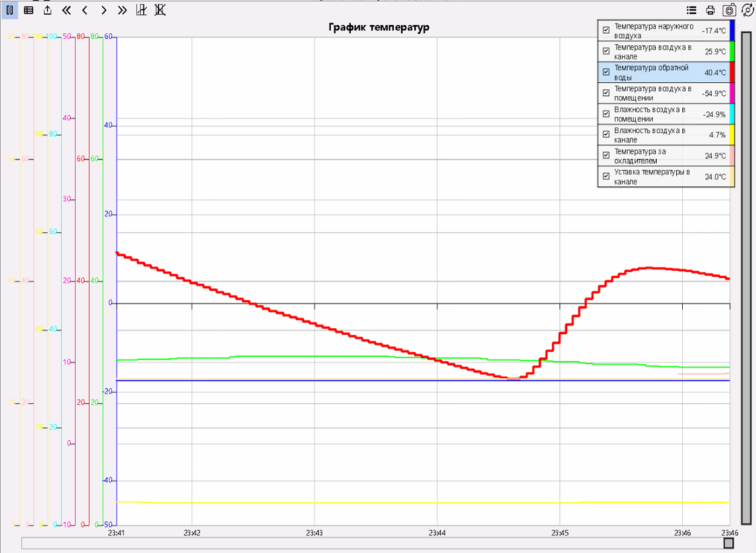Select the value -54.9°C in legend

714,93
